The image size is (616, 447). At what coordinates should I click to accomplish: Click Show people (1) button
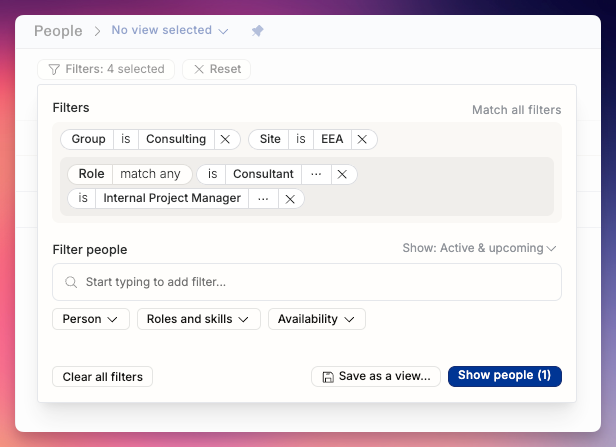pyautogui.click(x=505, y=376)
